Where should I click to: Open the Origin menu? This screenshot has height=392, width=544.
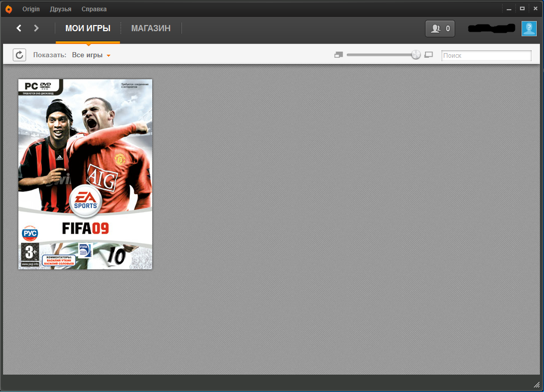(31, 9)
